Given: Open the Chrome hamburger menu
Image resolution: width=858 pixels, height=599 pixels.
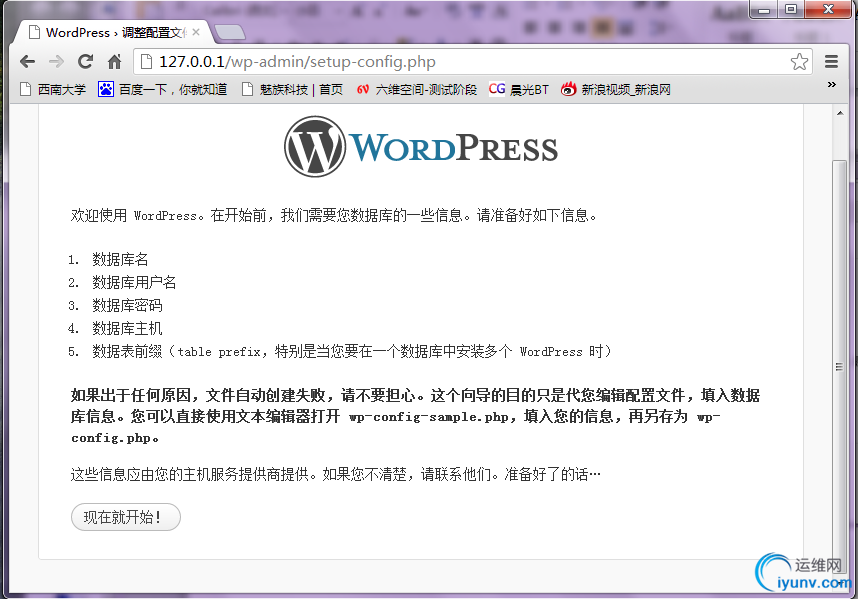Looking at the screenshot, I should click(831, 62).
